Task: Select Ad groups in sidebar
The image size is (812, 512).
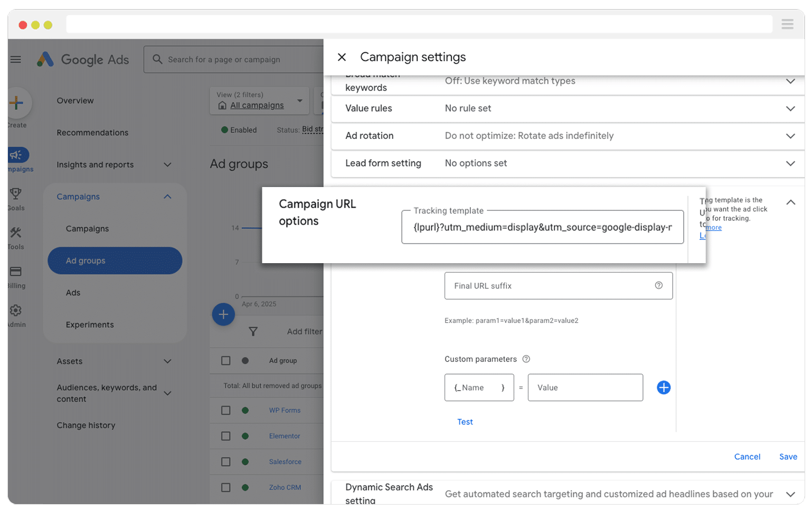Action: pos(115,260)
